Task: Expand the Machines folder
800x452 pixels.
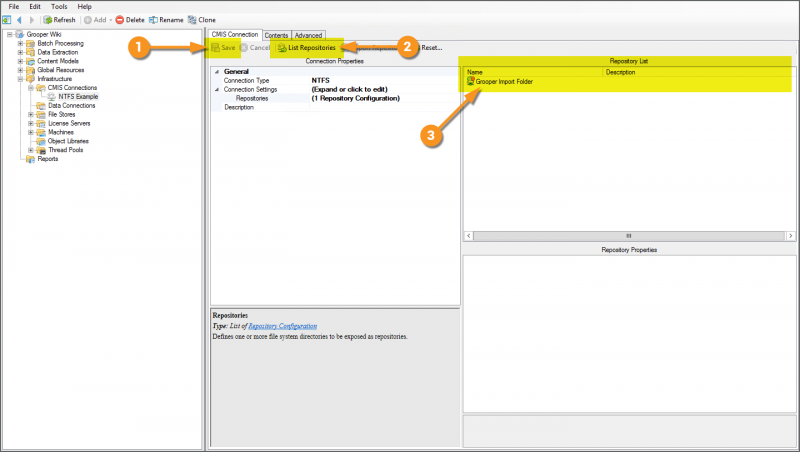Action: [x=31, y=132]
